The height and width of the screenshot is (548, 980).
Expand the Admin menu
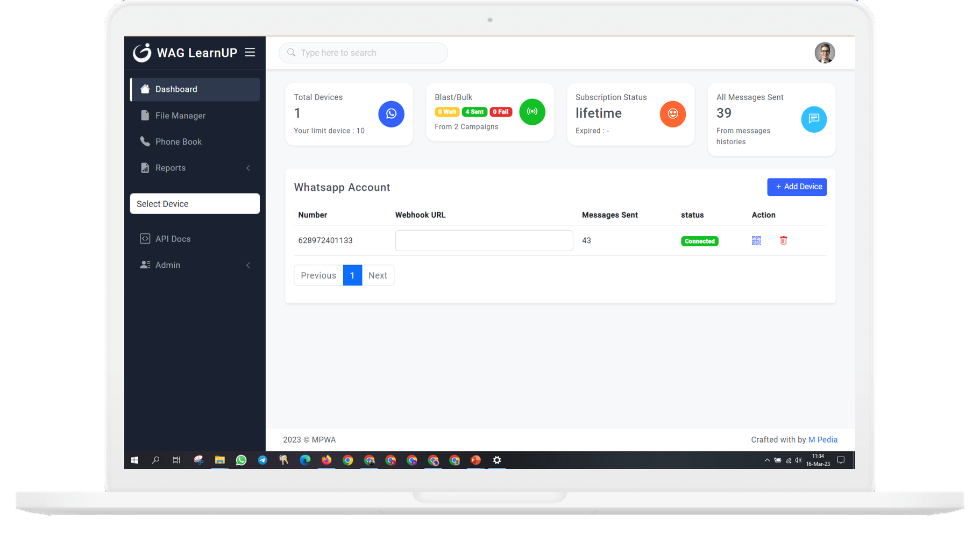[168, 265]
